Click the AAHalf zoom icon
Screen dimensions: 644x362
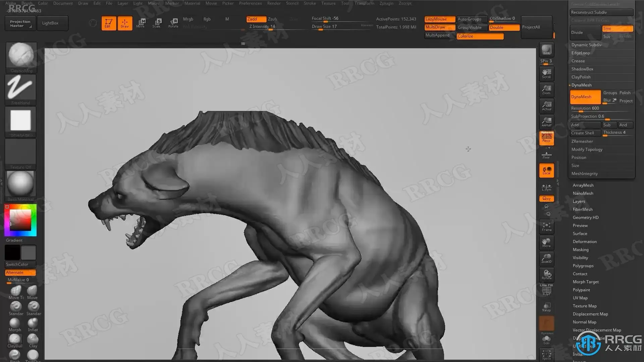pos(546,122)
